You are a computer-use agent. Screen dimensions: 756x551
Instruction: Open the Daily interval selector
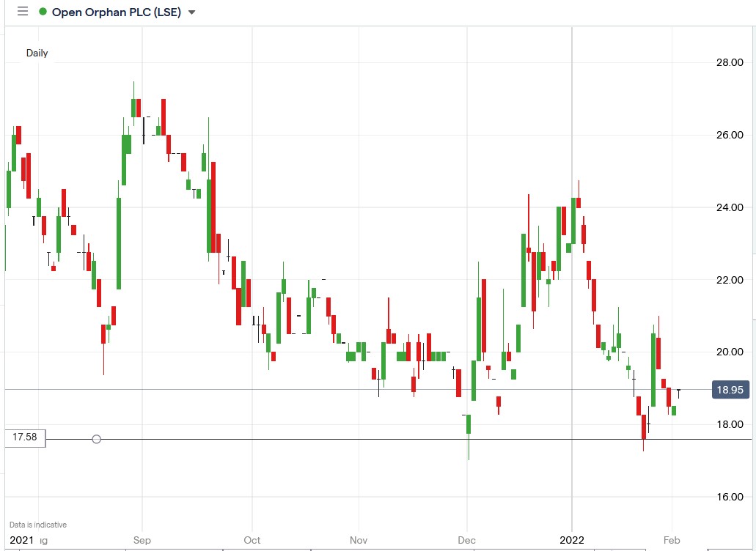(37, 53)
